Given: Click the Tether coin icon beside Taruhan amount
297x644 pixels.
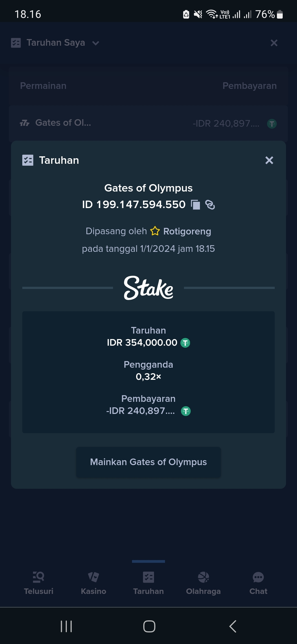Looking at the screenshot, I should click(185, 343).
